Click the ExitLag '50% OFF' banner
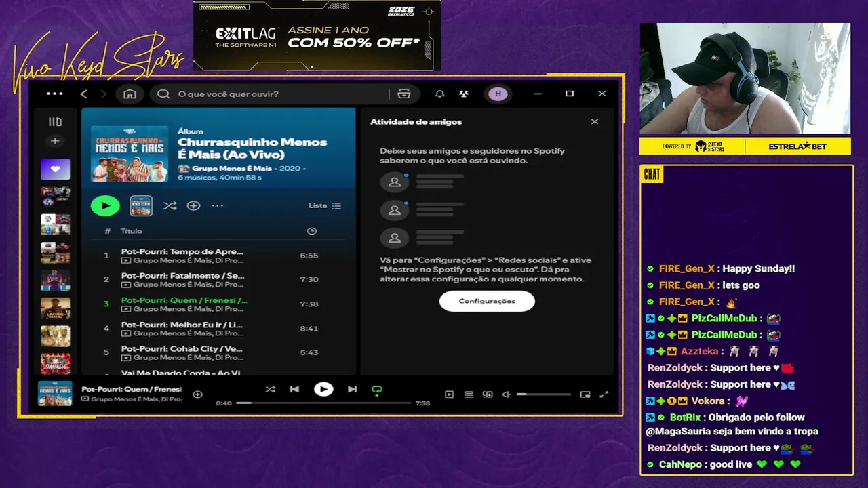Image resolution: width=868 pixels, height=488 pixels. pos(317,36)
